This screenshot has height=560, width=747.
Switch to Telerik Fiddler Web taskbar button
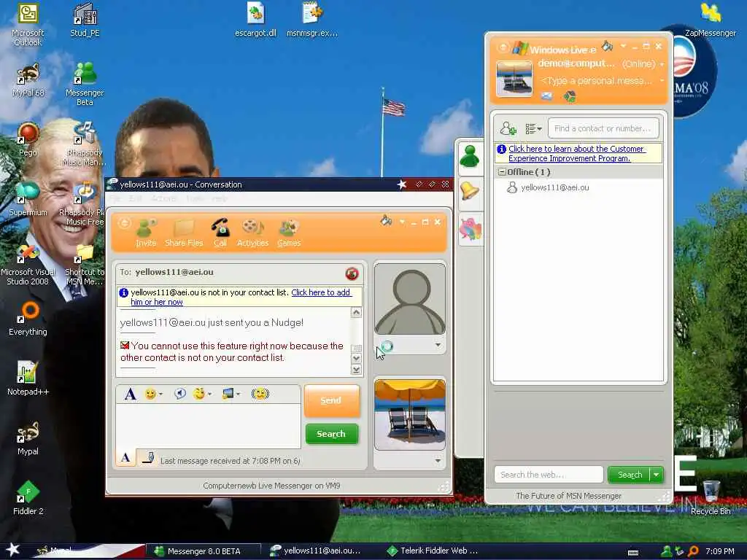coord(433,551)
